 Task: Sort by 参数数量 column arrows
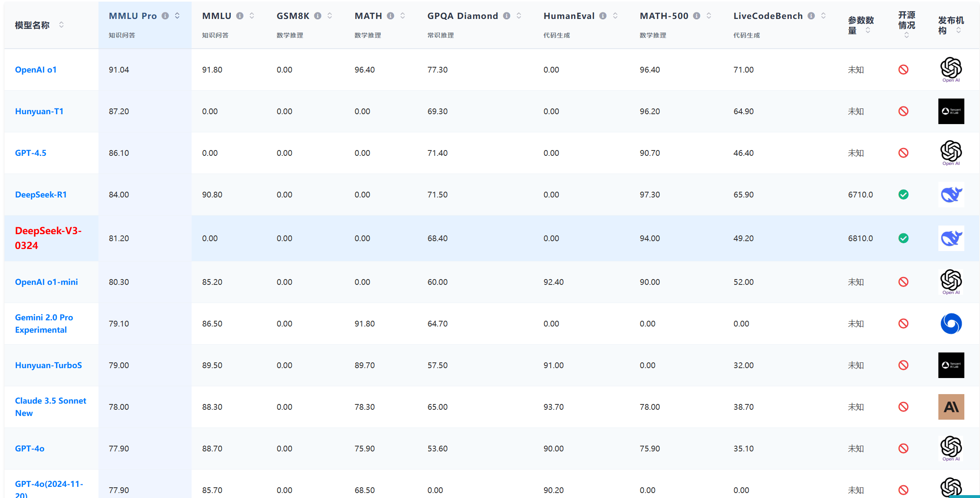(x=868, y=31)
